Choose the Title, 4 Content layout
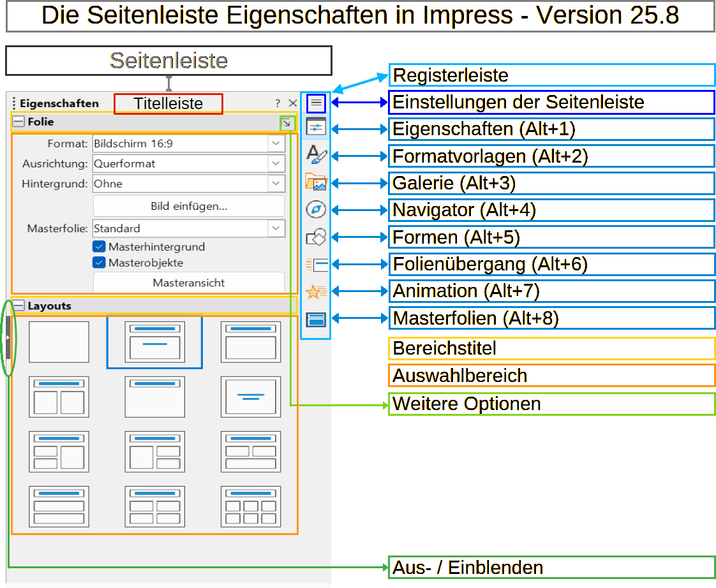This screenshot has width=716, height=588. [155, 506]
